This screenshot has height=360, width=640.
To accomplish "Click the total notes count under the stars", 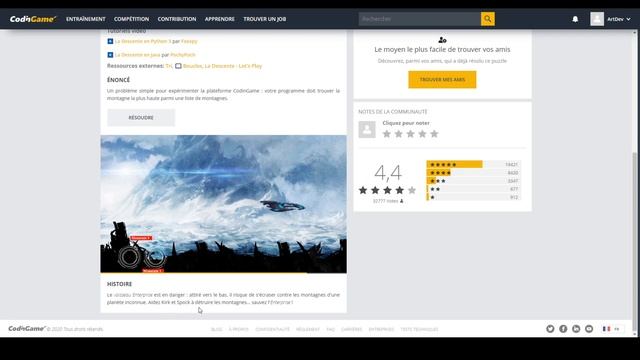I will (388, 201).
